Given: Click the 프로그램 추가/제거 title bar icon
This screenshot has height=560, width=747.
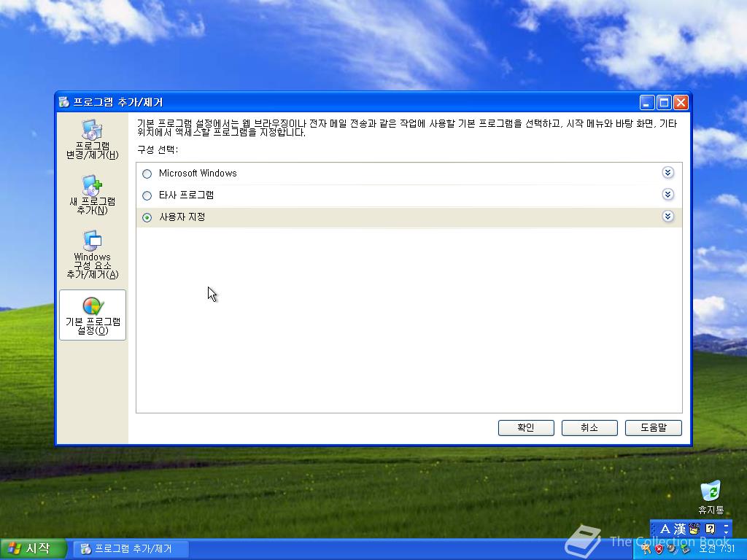Looking at the screenshot, I should [x=64, y=102].
